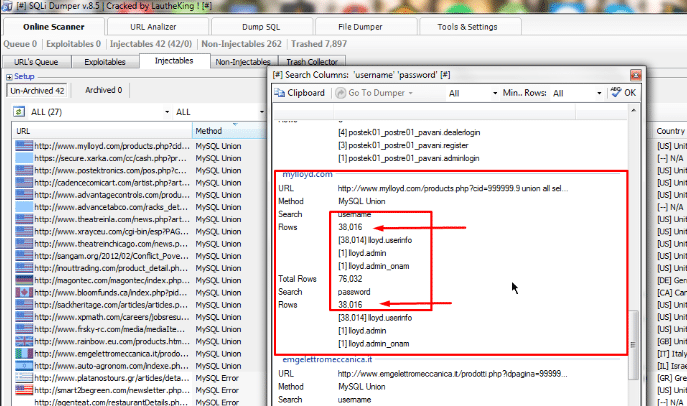687x406 pixels.
Task: Click the dialog scrollbar up arrow
Action: click(x=633, y=111)
